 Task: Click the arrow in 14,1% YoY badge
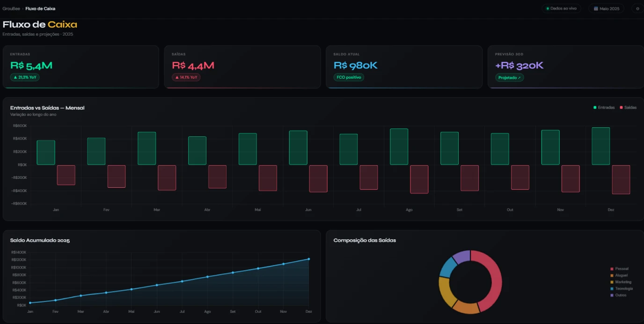177,77
